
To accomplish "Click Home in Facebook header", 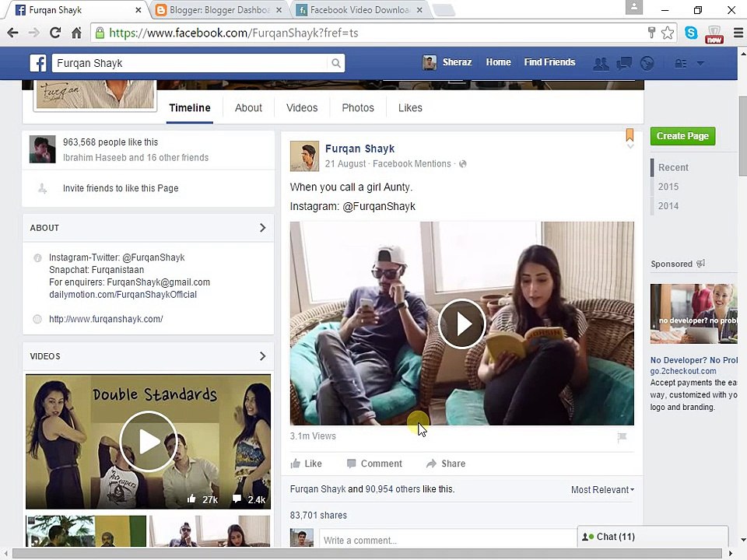I will 498,62.
